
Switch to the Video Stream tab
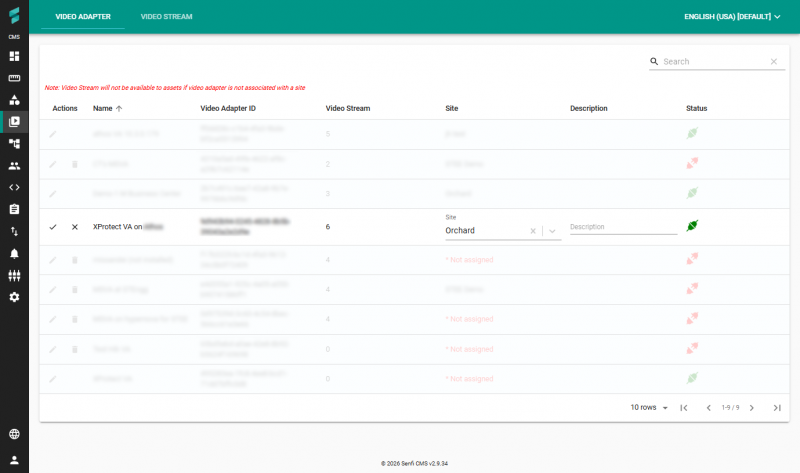pyautogui.click(x=166, y=17)
